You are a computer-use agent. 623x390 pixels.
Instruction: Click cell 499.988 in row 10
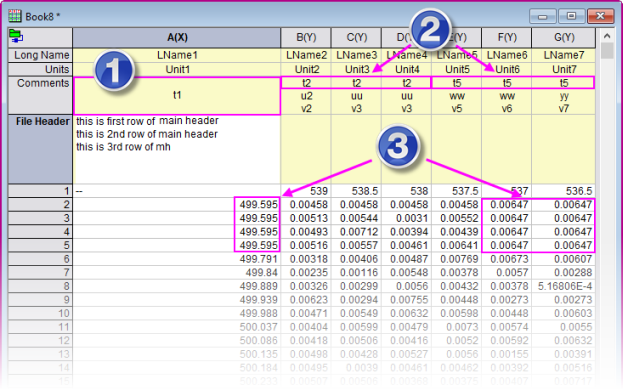point(177,313)
